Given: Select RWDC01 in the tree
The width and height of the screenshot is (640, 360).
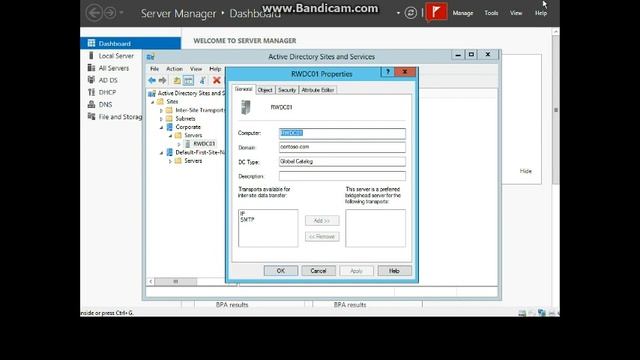Looking at the screenshot, I should (x=204, y=144).
